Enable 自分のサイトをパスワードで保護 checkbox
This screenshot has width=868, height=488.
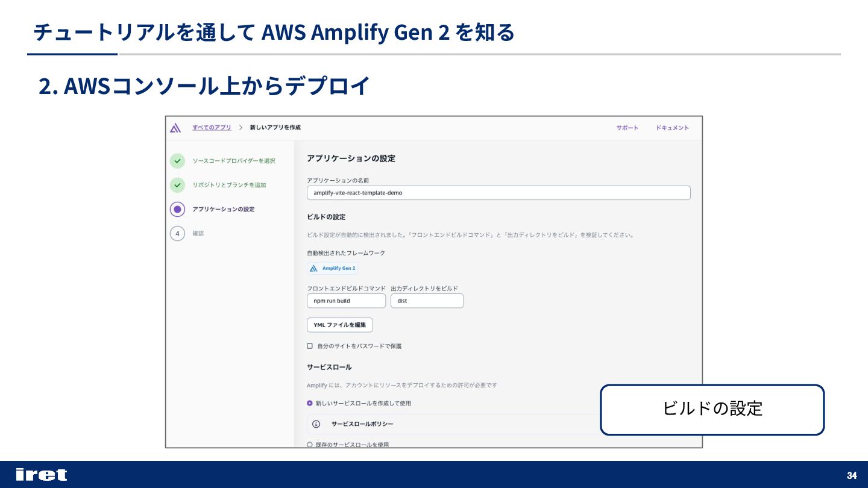(x=310, y=346)
